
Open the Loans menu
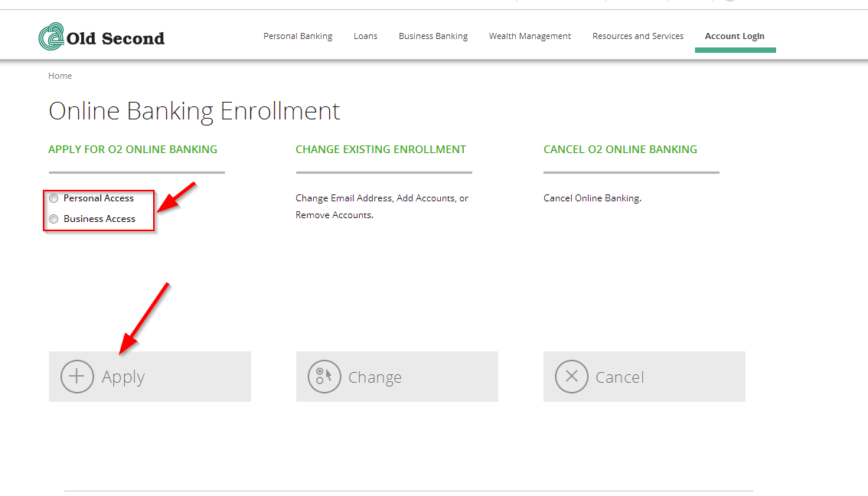365,36
